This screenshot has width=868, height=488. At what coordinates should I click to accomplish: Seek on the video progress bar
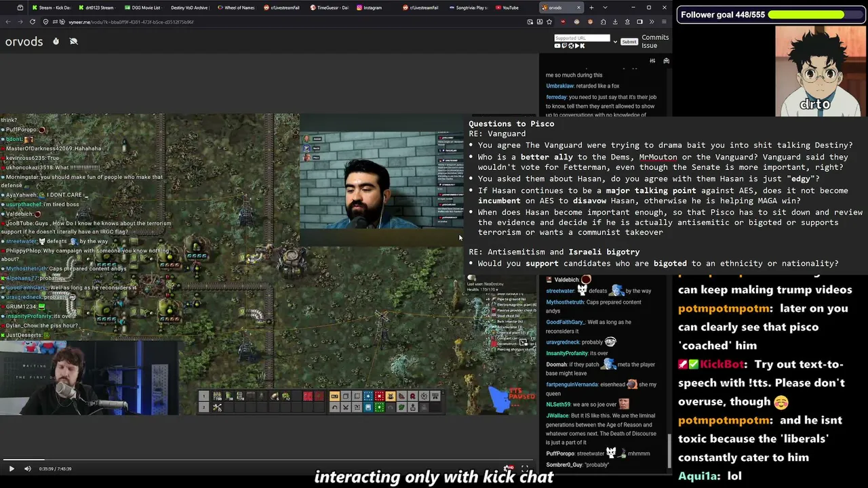[x=269, y=460]
